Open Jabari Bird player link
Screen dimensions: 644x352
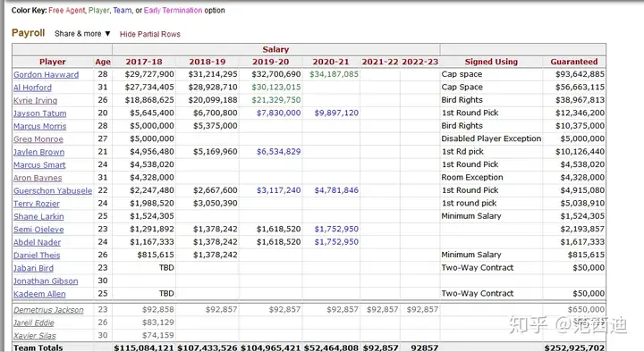tap(33, 268)
